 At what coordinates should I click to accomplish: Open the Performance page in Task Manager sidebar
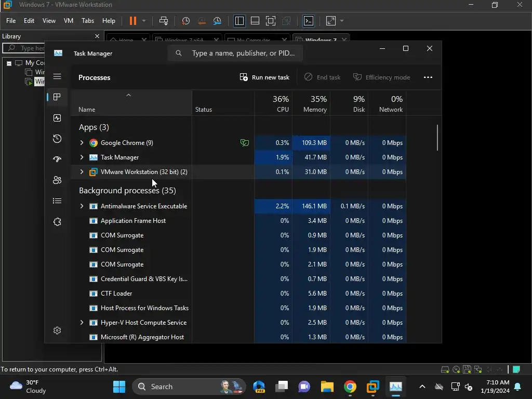(x=57, y=118)
